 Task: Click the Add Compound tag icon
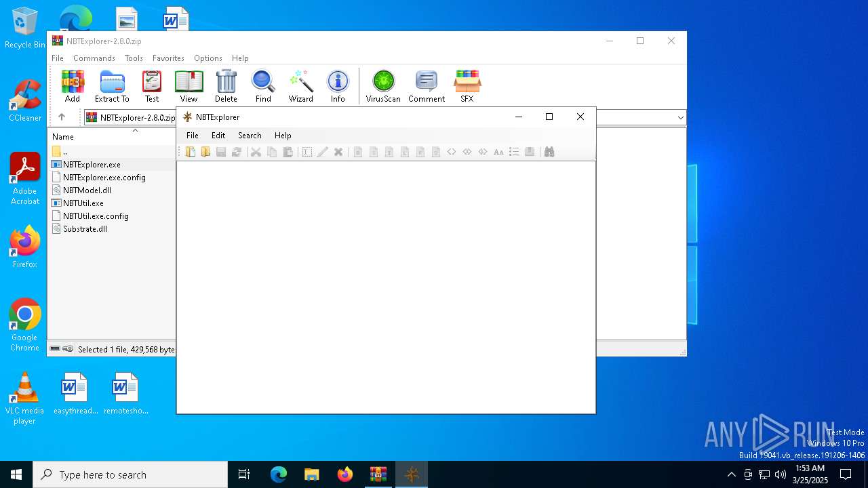[530, 152]
